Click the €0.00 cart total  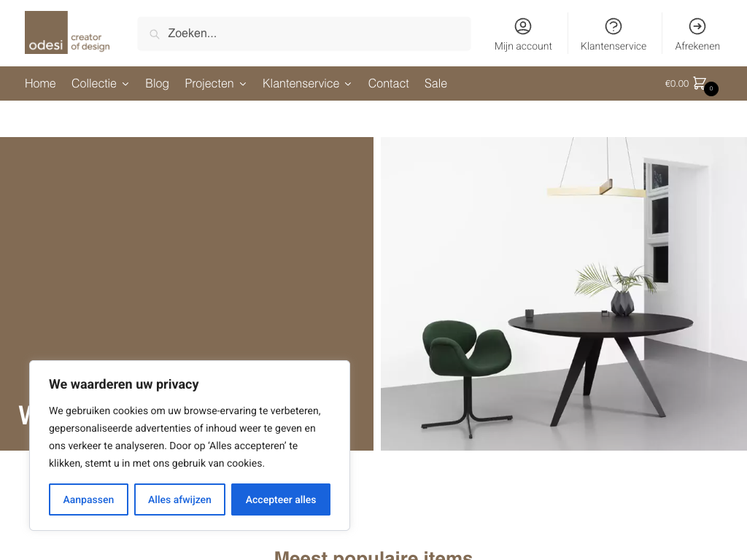click(x=676, y=83)
